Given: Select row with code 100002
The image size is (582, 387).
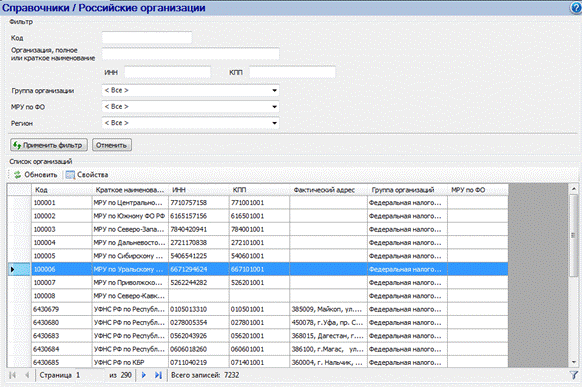Looking at the screenshot, I should pos(258,216).
